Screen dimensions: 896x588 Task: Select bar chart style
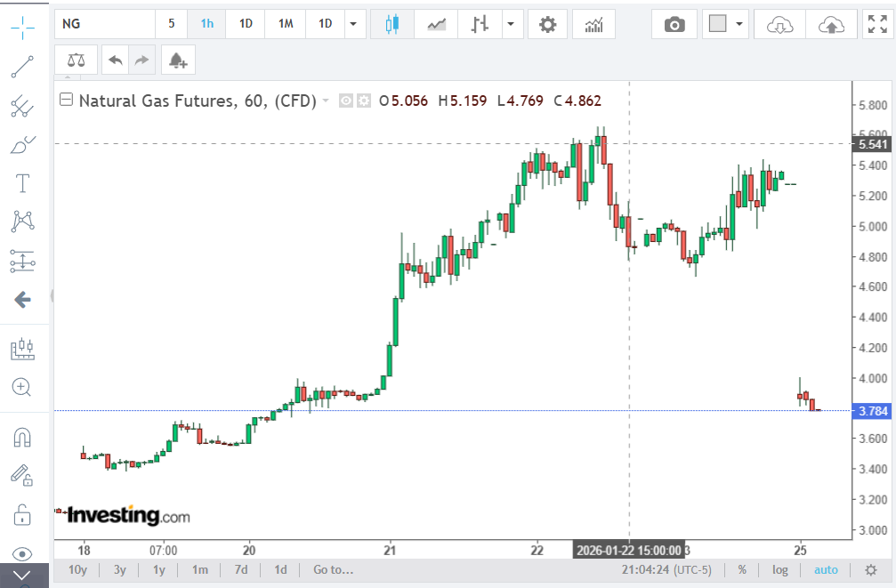coord(480,24)
